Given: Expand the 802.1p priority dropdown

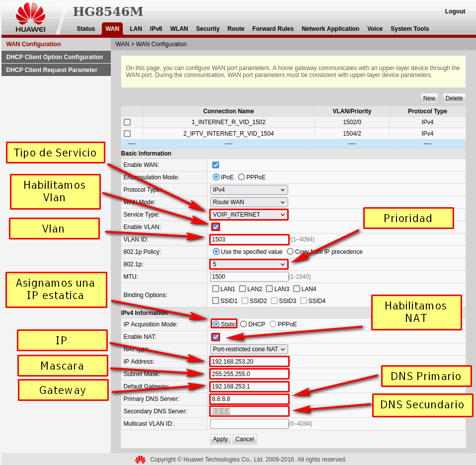Looking at the screenshot, I should coord(248,264).
